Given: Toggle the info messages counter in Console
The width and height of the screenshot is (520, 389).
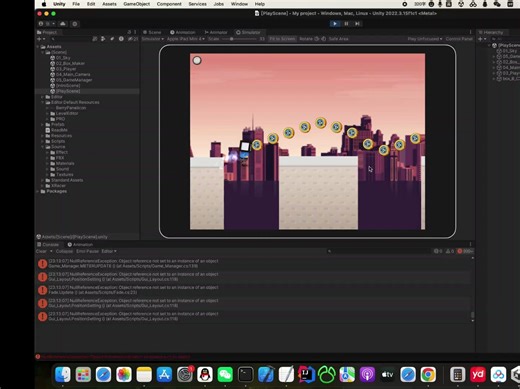Looking at the screenshot, I should point(438,251).
